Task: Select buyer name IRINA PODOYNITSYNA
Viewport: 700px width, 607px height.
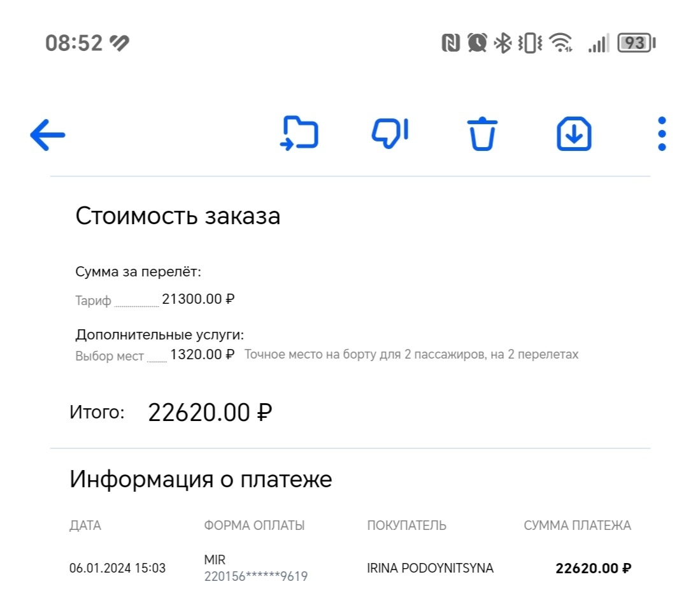Action: 431,568
